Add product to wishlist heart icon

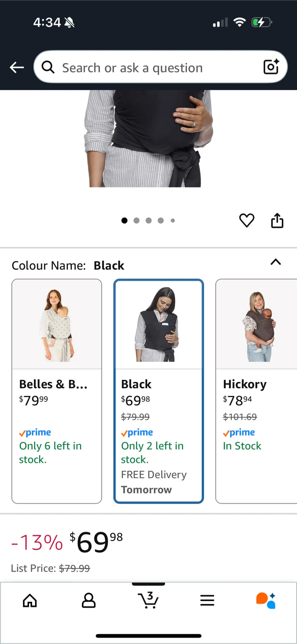click(246, 220)
